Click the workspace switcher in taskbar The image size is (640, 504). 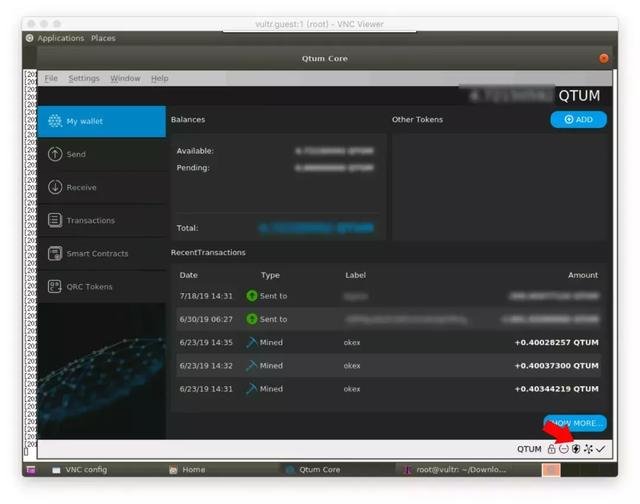coord(551,470)
